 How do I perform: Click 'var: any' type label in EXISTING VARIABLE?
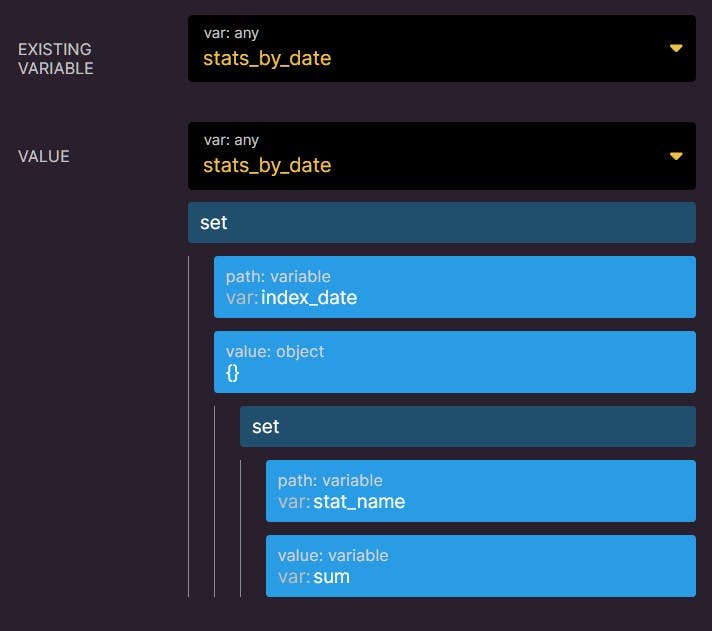click(x=231, y=33)
